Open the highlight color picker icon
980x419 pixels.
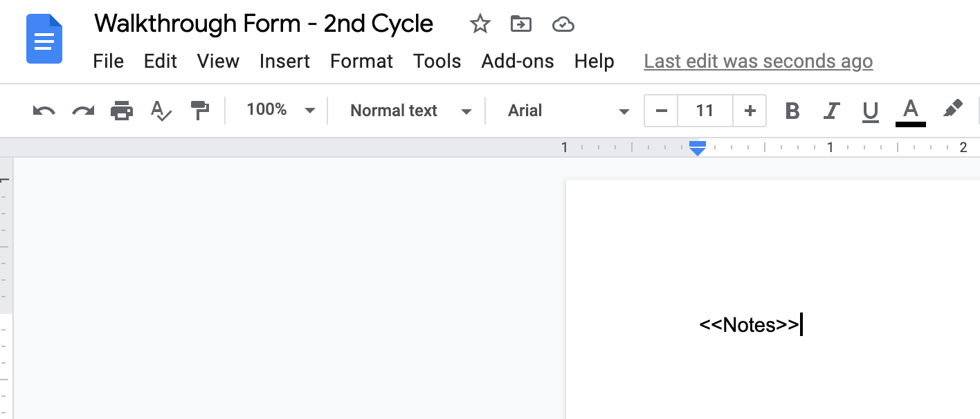coord(953,110)
